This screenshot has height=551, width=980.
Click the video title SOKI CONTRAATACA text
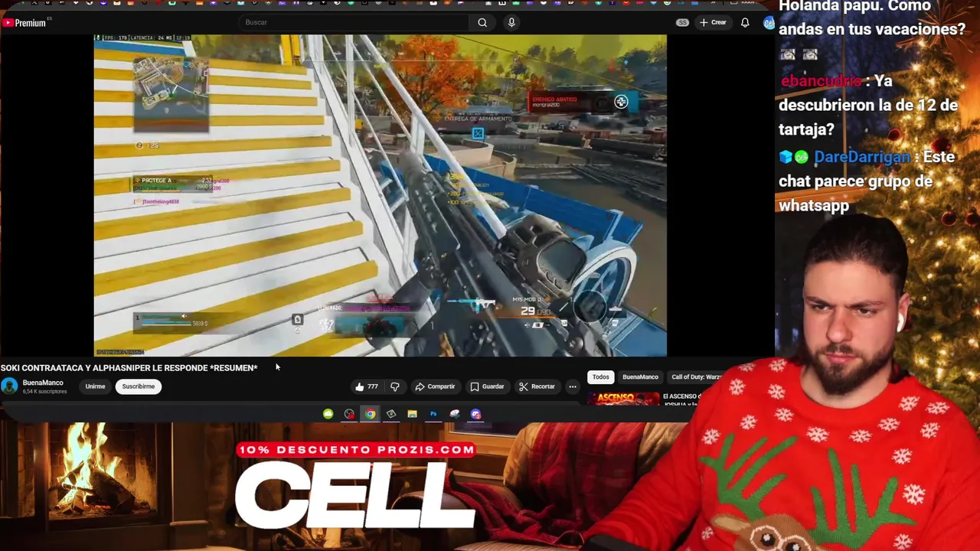click(129, 368)
